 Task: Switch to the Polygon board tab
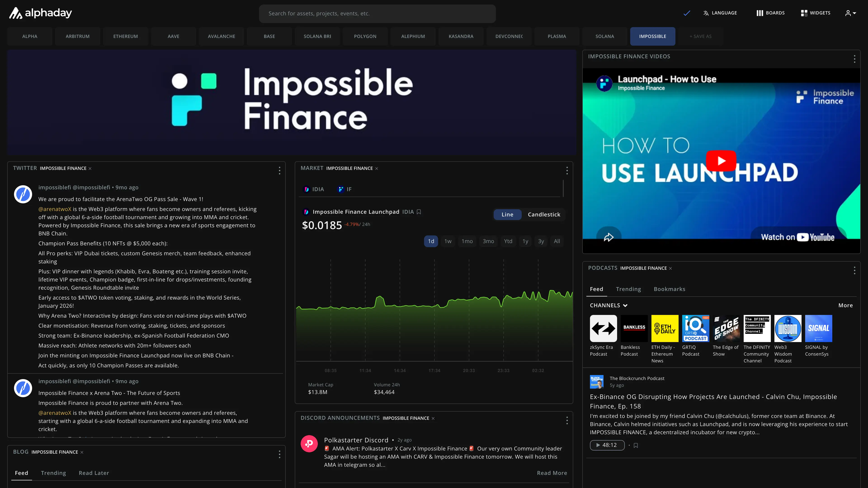[365, 36]
